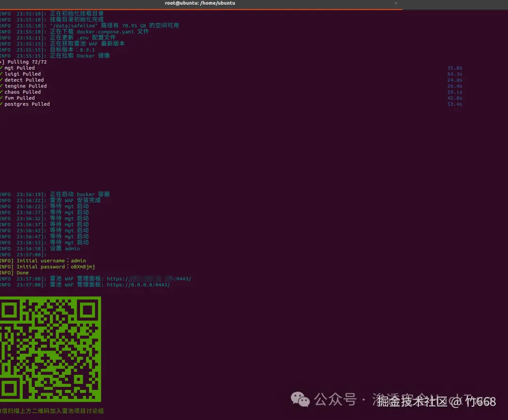Click the terminal title root@ubuntu: /home/ubuntu
Viewport: 508px width, 420px height.
point(200,3)
